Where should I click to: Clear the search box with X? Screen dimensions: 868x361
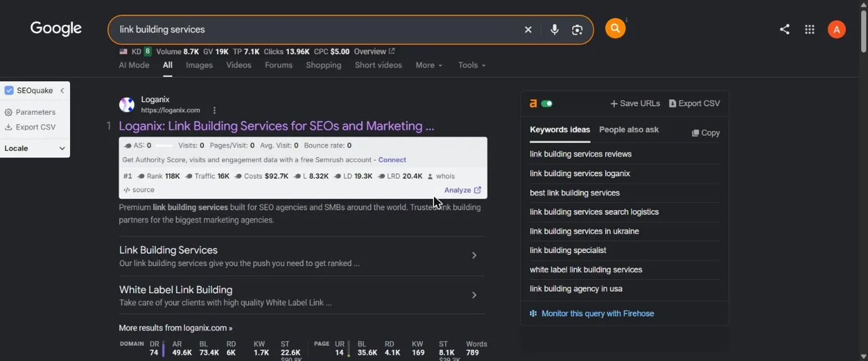[528, 30]
